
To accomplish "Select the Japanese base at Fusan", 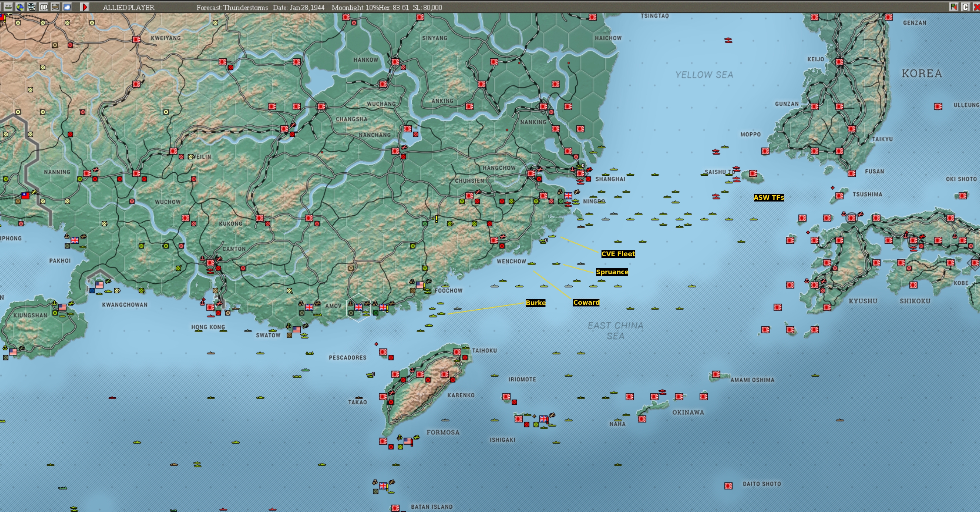I will [852, 173].
